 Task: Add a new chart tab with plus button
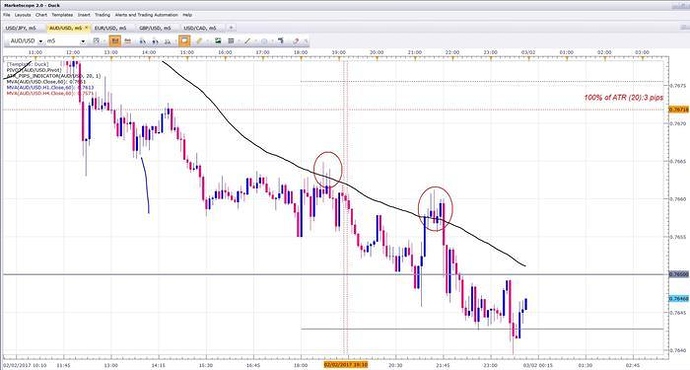point(231,28)
